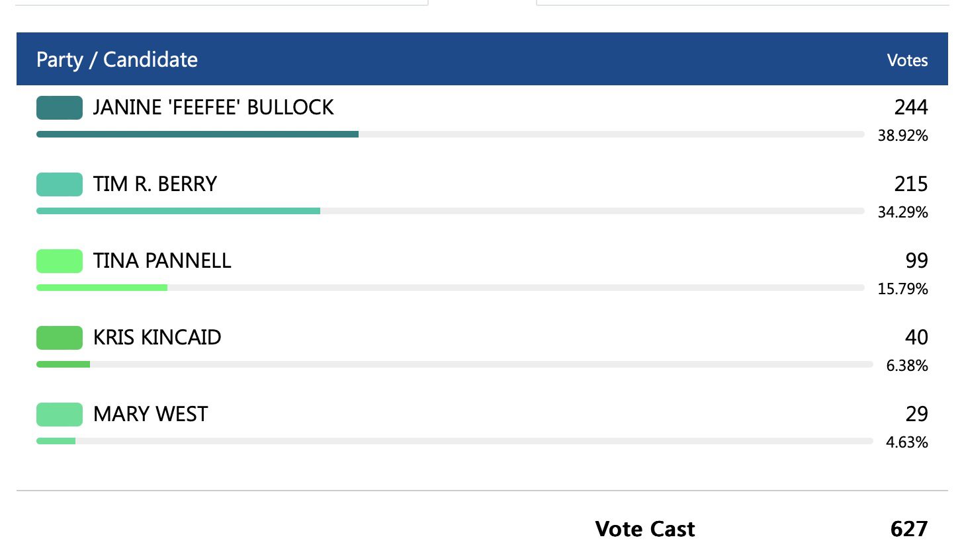Click the Party / Candidate column header

(117, 60)
